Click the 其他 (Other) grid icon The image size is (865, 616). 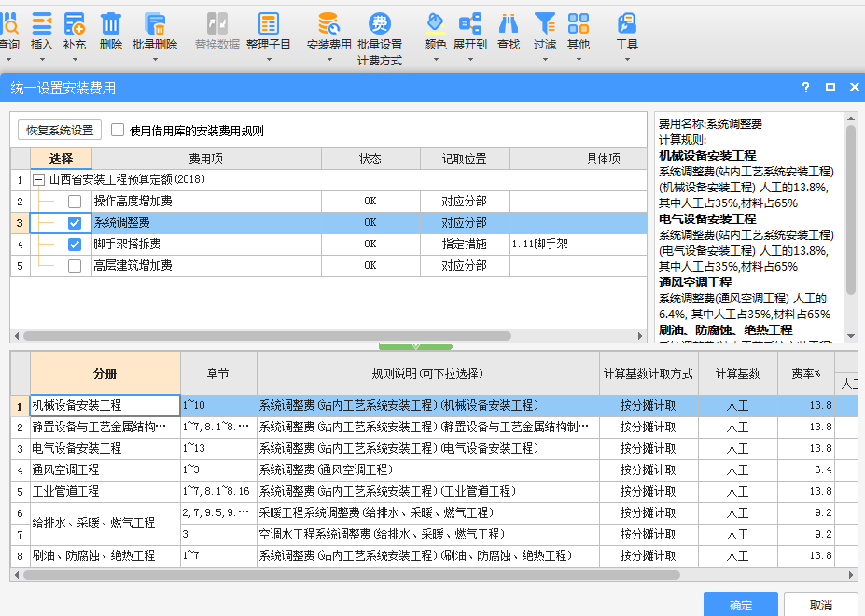coord(579,23)
